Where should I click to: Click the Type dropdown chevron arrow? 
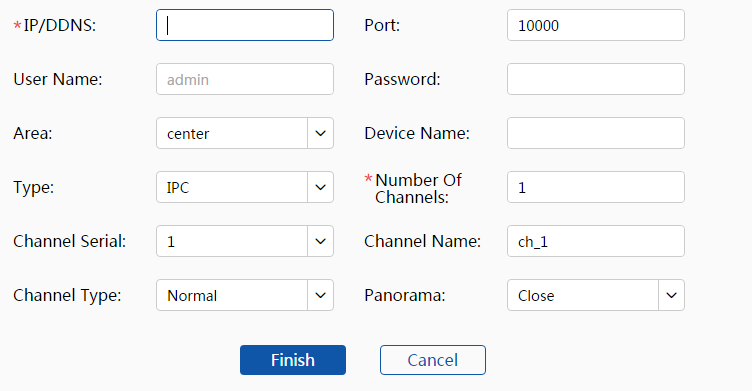click(320, 187)
